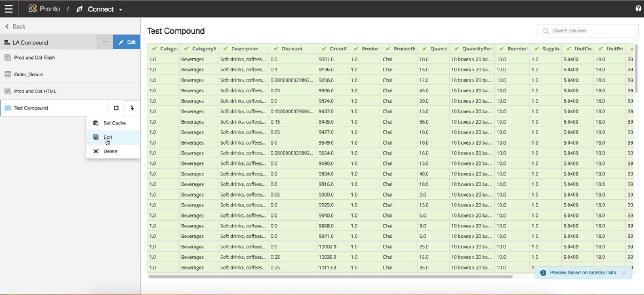Click the LA Compound ellipsis options button

click(x=105, y=42)
